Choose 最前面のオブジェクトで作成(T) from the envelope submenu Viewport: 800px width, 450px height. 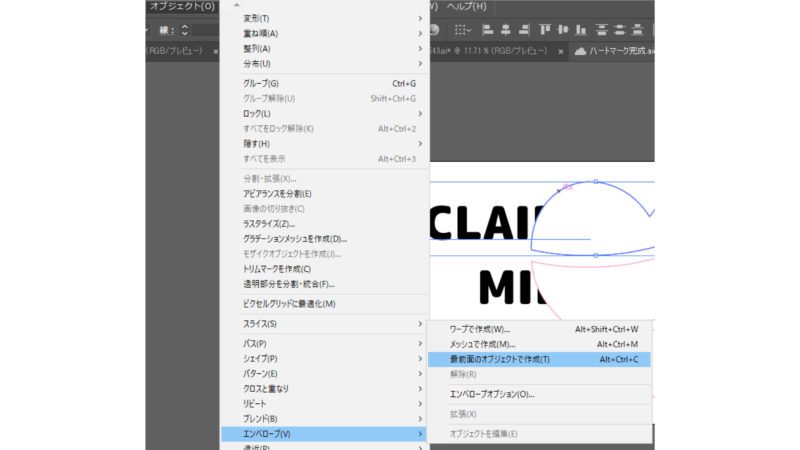(500, 359)
